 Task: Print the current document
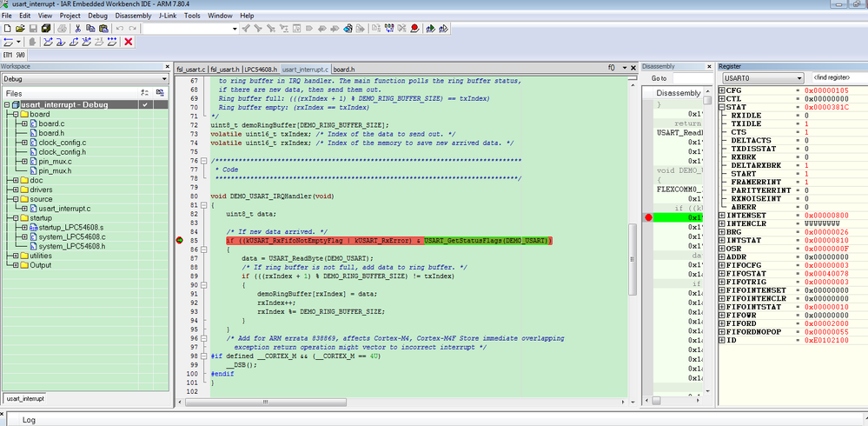[62, 28]
